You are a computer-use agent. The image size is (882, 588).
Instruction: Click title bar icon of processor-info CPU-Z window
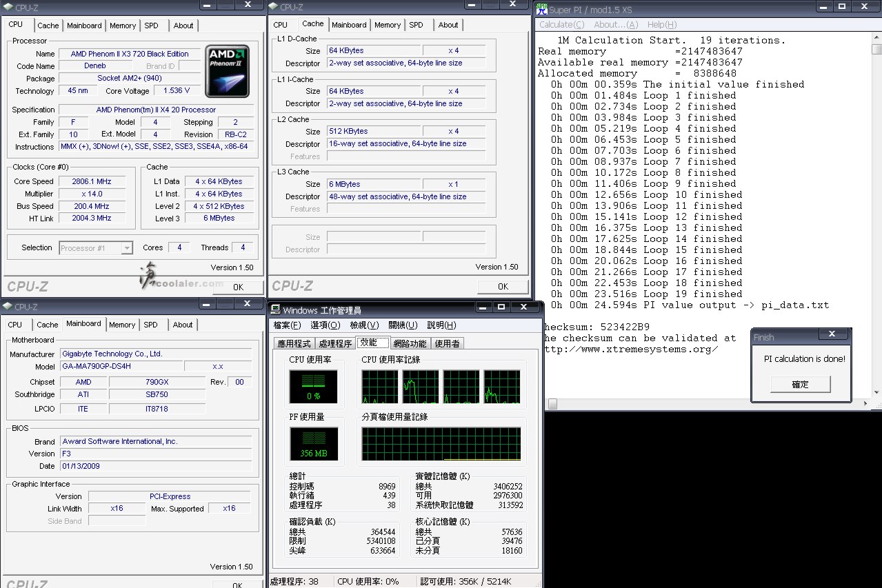click(x=8, y=7)
